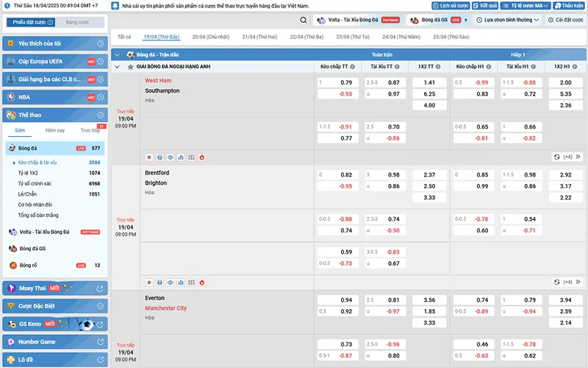Click West Ham 1X2 TT odds 1.41

(429, 82)
